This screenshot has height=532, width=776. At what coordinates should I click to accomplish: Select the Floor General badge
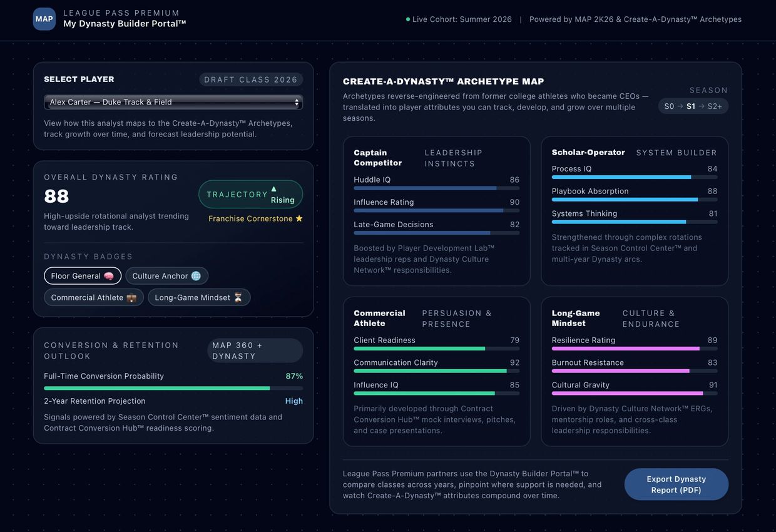pyautogui.click(x=82, y=276)
